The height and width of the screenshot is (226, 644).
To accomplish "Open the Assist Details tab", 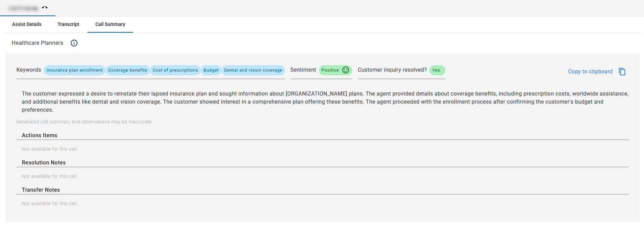I will 27,24.
